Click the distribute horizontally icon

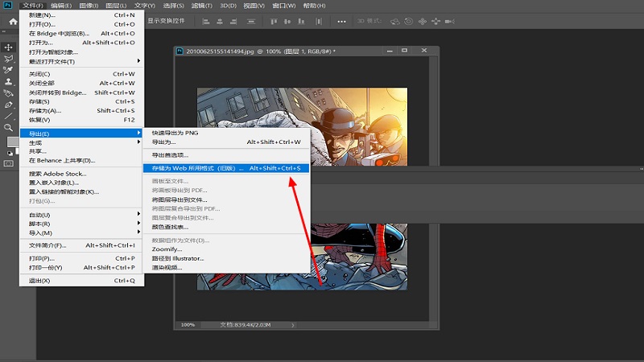[x=319, y=22]
